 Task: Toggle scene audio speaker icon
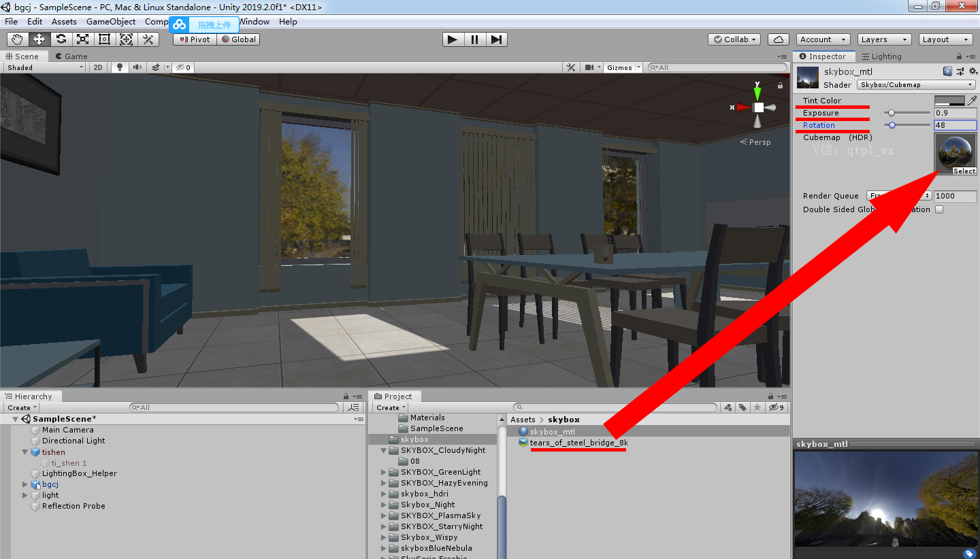[137, 67]
